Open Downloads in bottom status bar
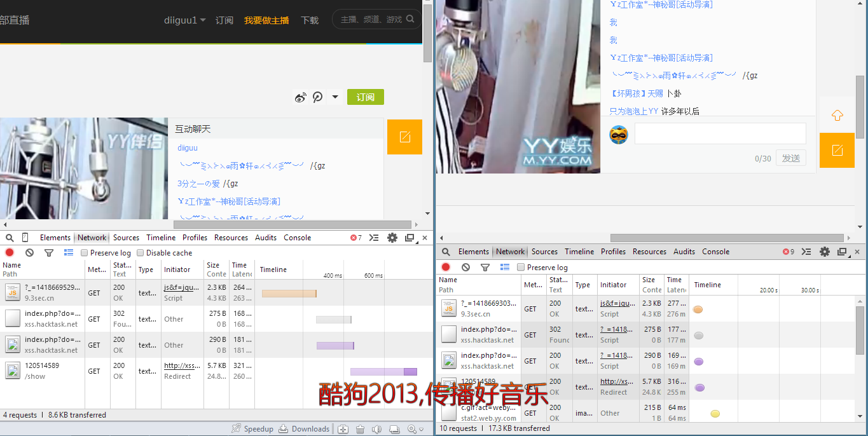This screenshot has height=436, width=868. 304,429
